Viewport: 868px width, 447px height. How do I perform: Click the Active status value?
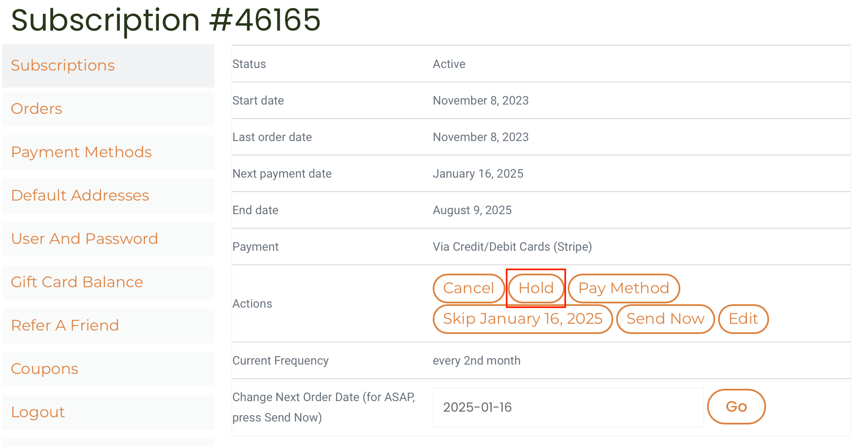[x=449, y=64]
